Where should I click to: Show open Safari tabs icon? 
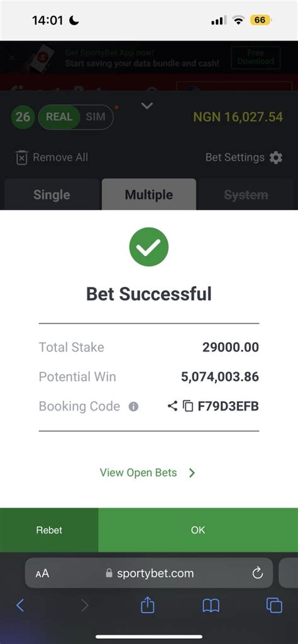[x=274, y=605]
